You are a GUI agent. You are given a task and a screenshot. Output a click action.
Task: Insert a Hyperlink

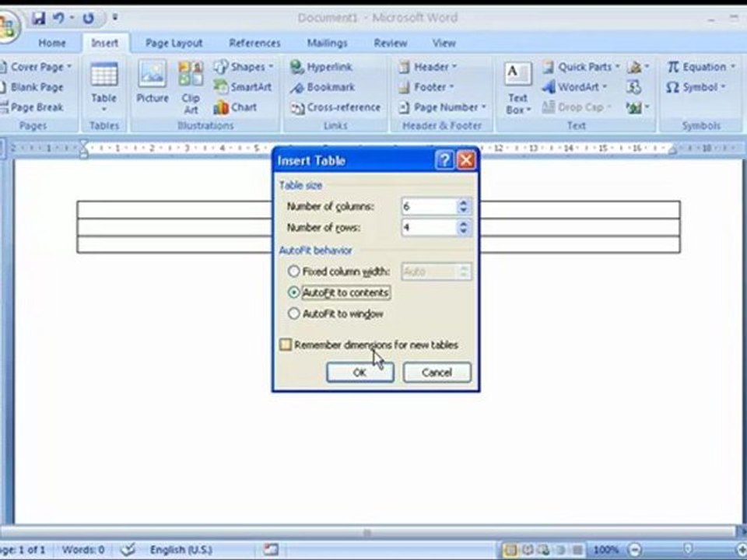tap(321, 67)
